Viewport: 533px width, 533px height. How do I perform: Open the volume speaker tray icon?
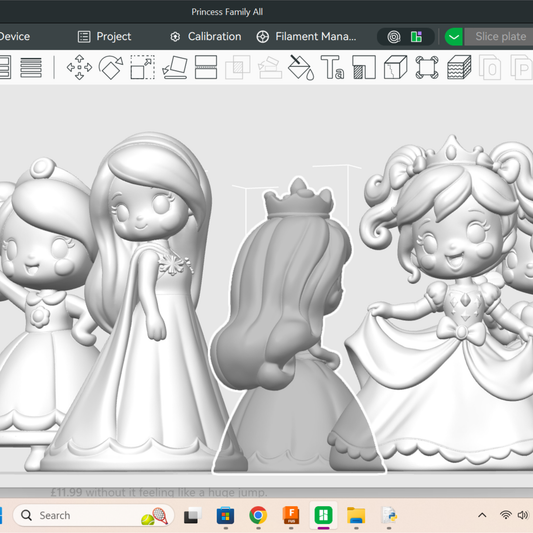click(523, 515)
